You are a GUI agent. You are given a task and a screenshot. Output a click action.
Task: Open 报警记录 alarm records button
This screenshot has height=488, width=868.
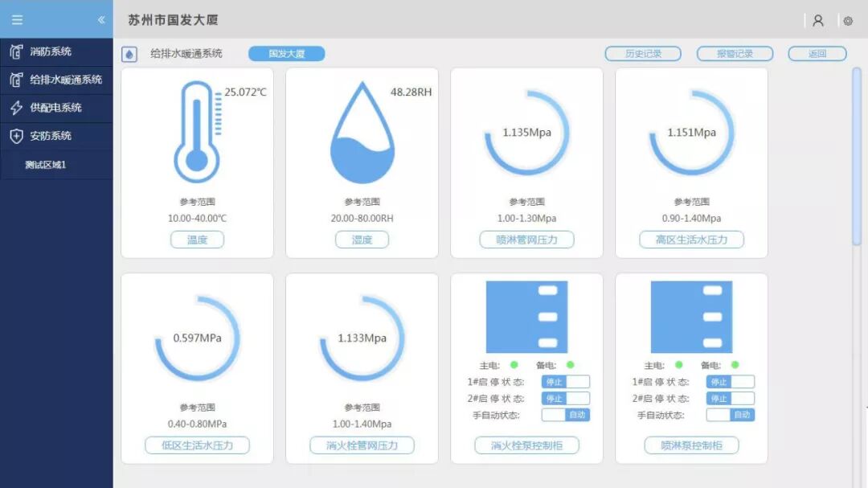735,54
